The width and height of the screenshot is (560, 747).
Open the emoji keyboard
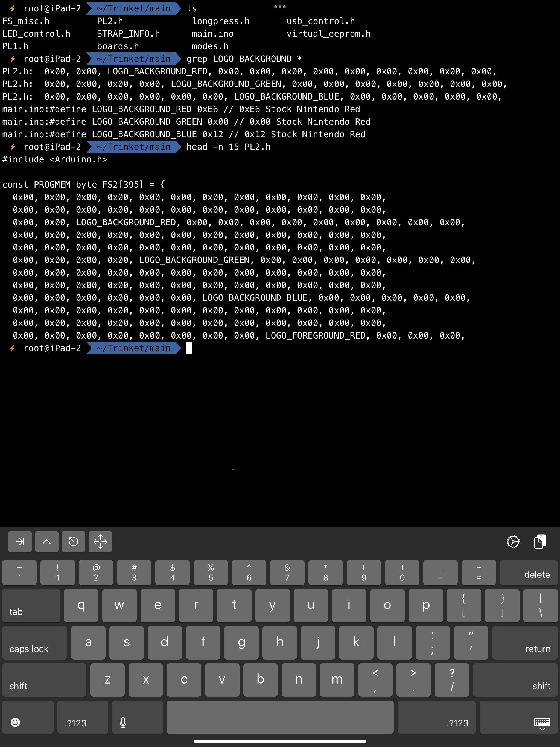28,717
